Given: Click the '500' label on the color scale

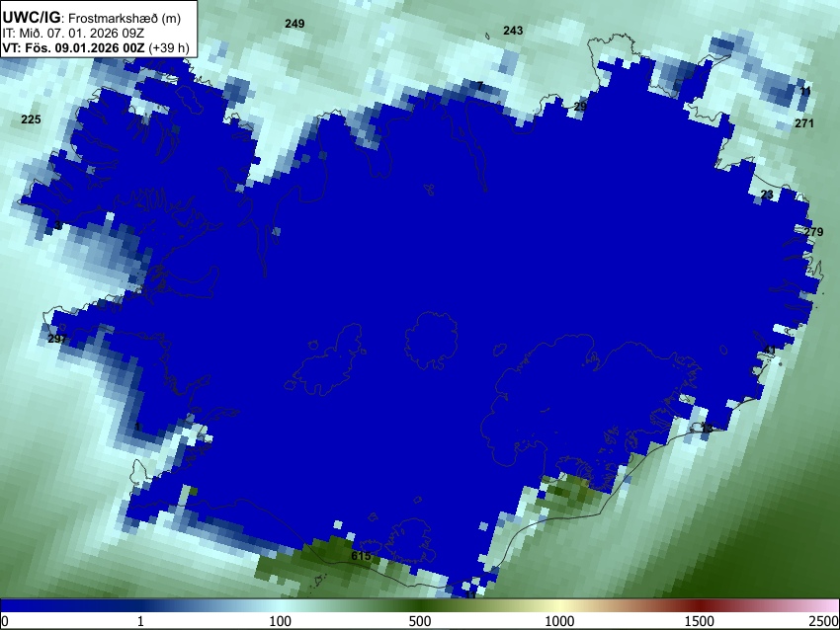Looking at the screenshot, I should point(420,621).
